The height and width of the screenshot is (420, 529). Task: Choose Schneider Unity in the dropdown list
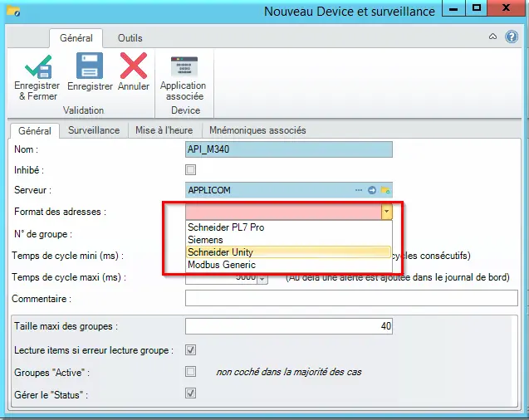289,252
